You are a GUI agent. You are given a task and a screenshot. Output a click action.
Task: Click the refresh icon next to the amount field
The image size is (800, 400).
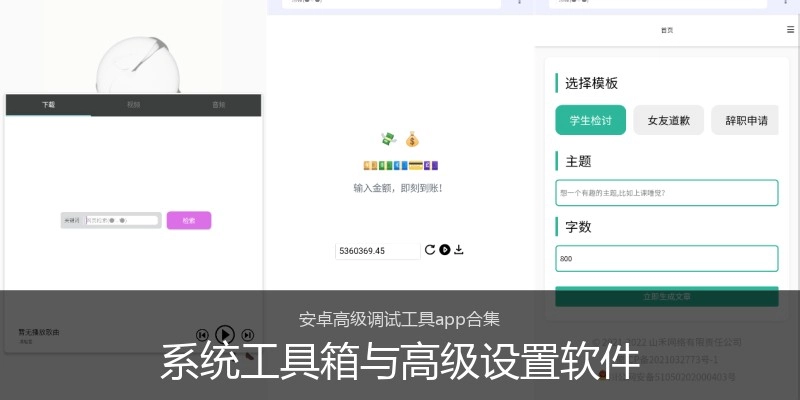pos(430,249)
